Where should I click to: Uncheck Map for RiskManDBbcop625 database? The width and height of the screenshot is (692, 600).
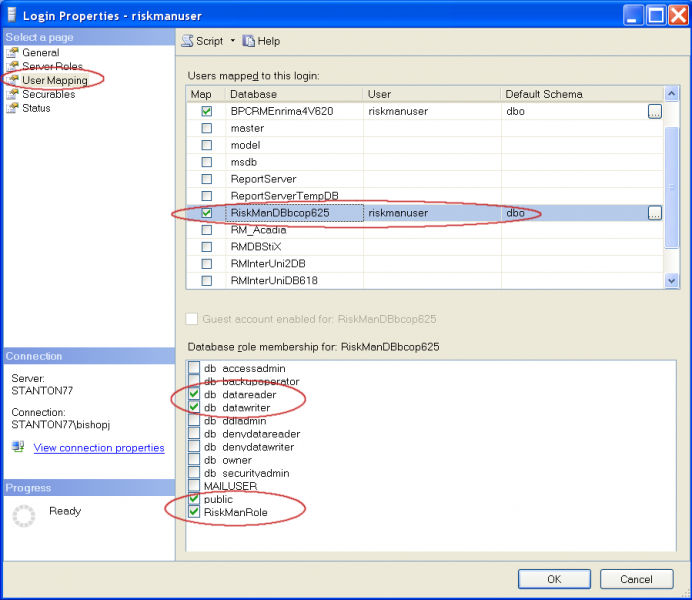207,213
